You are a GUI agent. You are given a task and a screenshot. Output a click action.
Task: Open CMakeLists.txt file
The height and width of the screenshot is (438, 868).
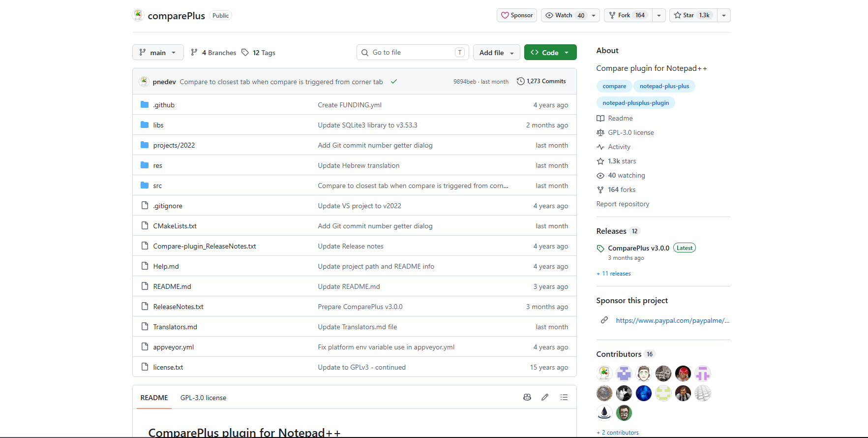coord(175,226)
